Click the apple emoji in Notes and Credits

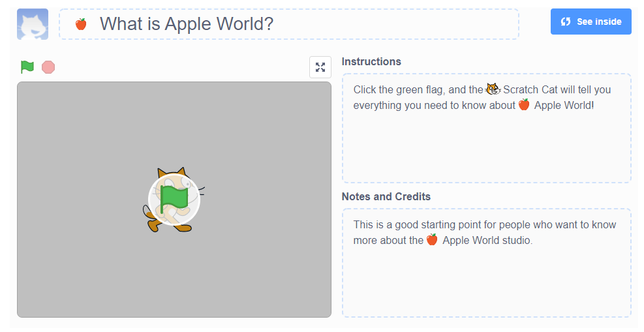(432, 240)
